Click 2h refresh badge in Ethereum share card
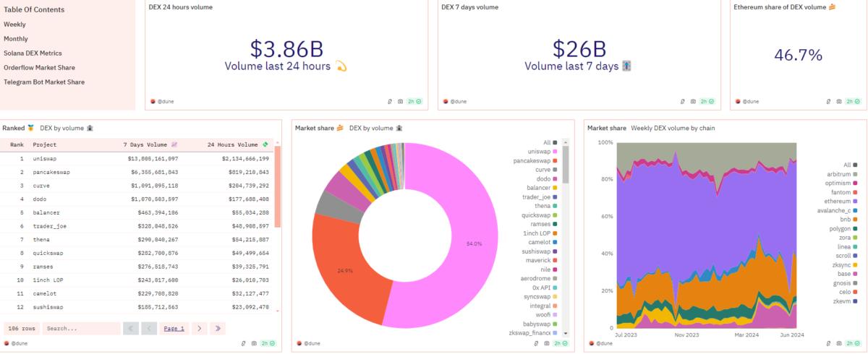 point(854,102)
